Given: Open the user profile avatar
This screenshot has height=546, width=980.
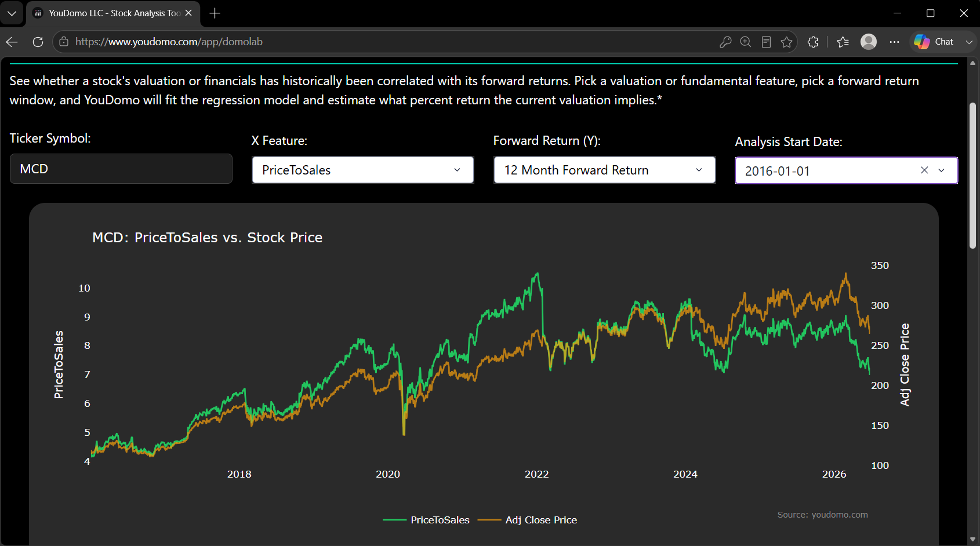Looking at the screenshot, I should pos(869,42).
